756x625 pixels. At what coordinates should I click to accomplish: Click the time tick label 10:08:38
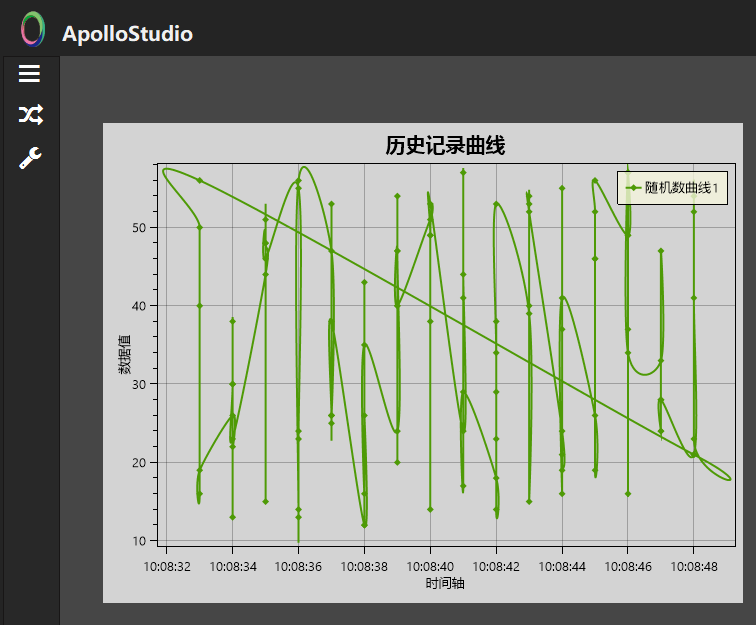click(x=364, y=567)
